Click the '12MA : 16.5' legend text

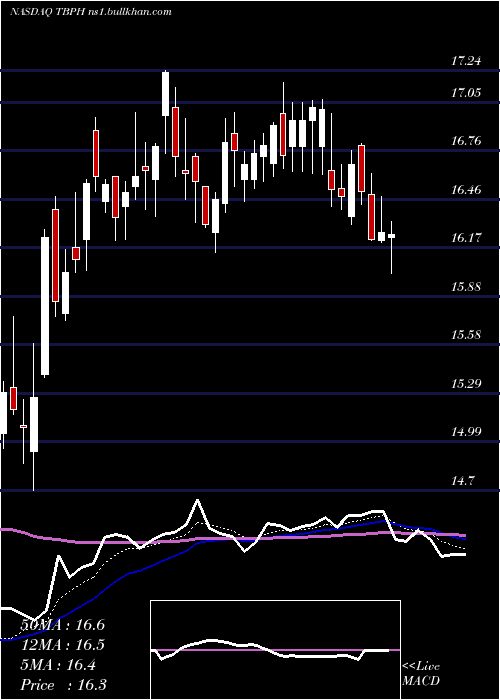coord(62,645)
